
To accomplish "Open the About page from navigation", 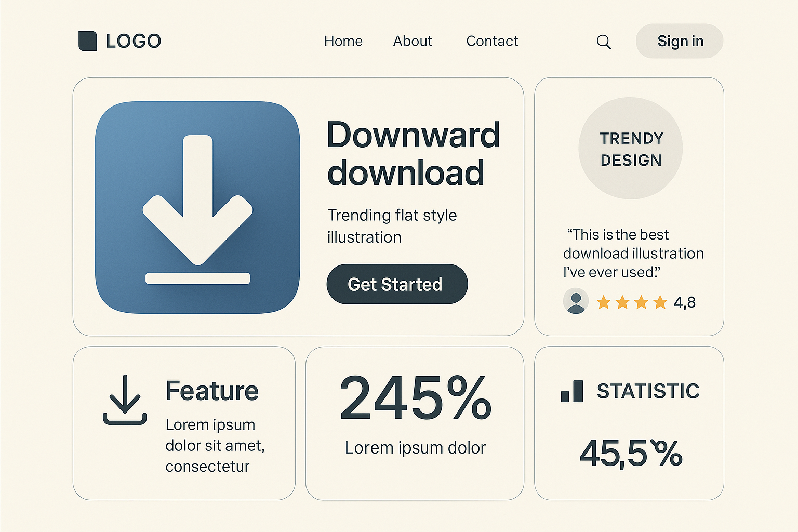I will tap(413, 41).
